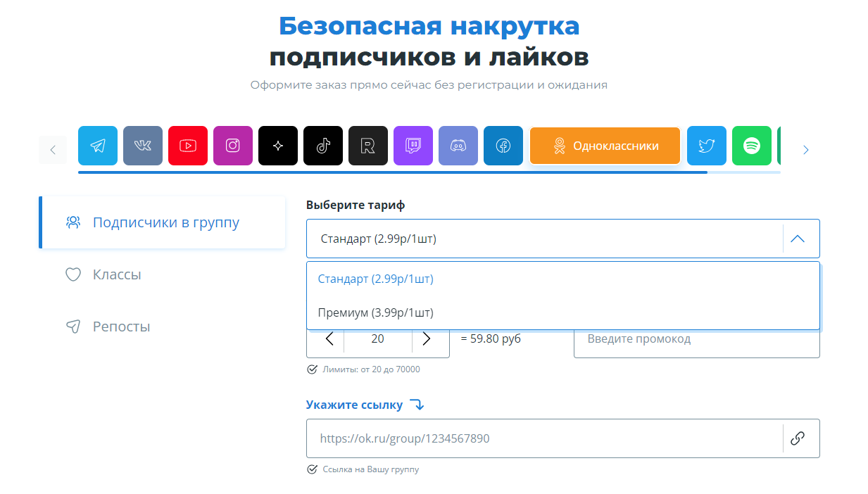Viewport: 868px width, 494px height.
Task: Choose Премиум (3.99р/1шт) from the list
Action: pos(563,312)
